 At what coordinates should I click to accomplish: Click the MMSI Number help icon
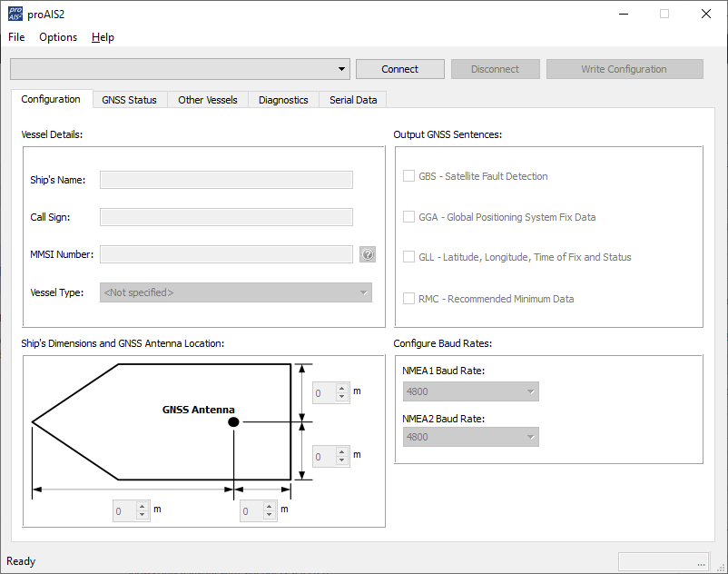coord(368,255)
